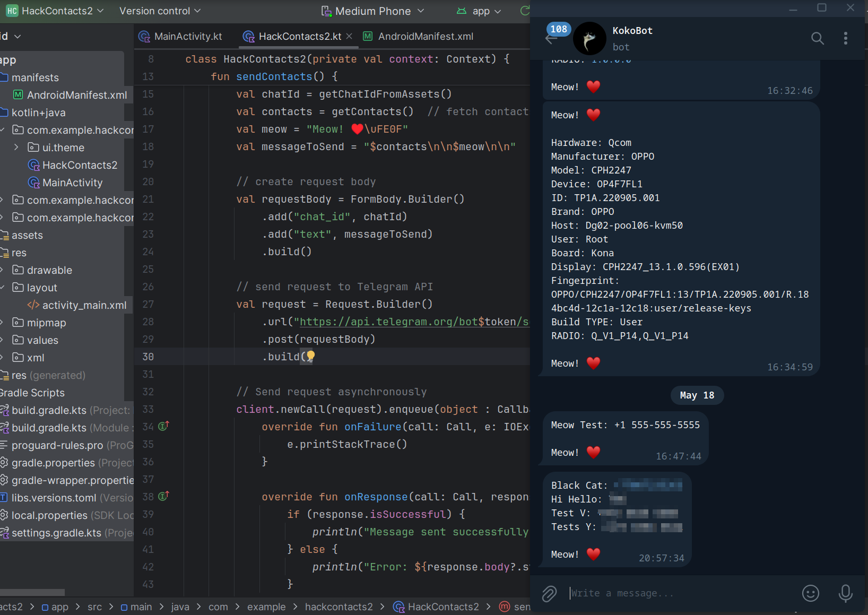
Task: Open KokoBot profile avatar in Telegram
Action: click(x=589, y=39)
